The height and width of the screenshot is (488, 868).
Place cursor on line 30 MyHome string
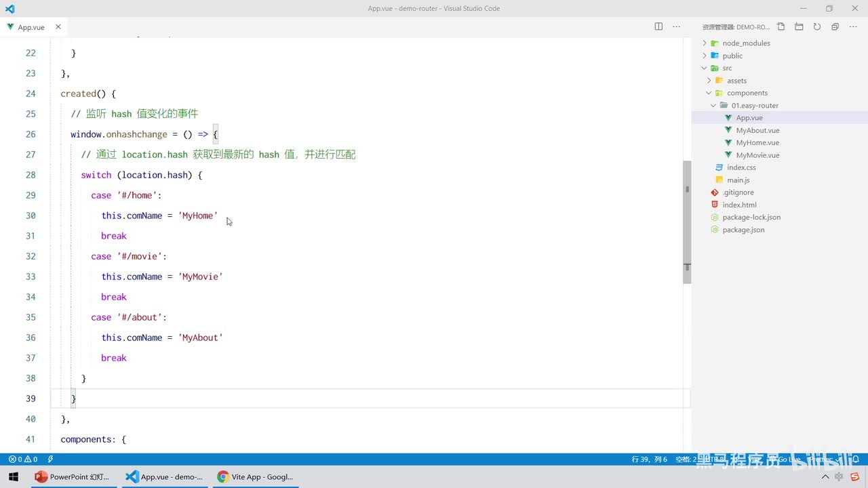coord(198,216)
